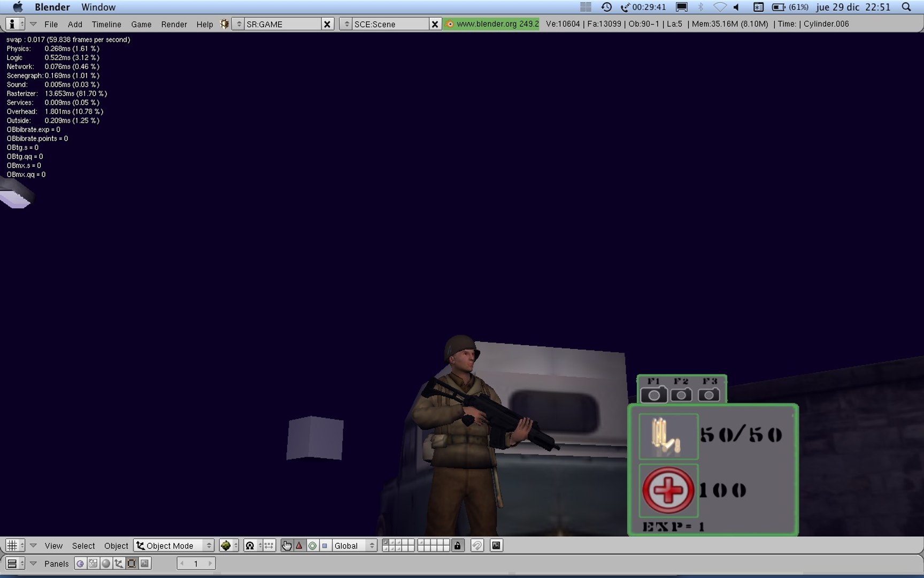Viewport: 924px width, 578px height.
Task: Click the render this window icon
Action: (x=496, y=545)
